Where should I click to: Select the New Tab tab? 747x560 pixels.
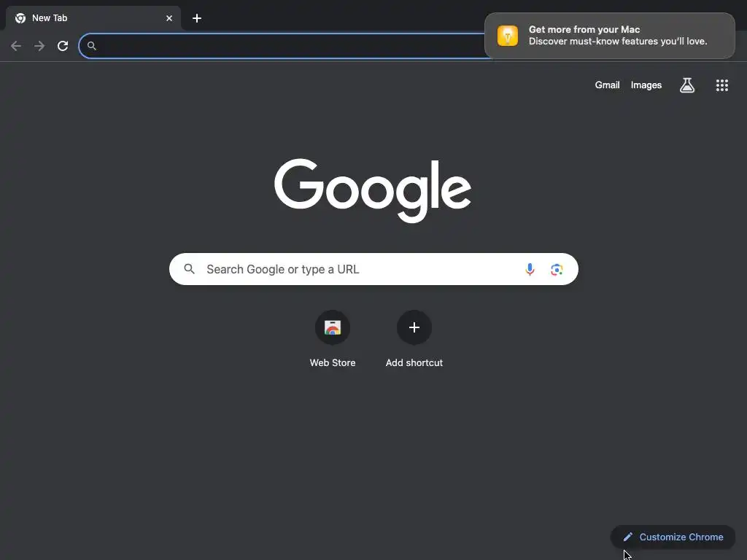[x=93, y=18]
